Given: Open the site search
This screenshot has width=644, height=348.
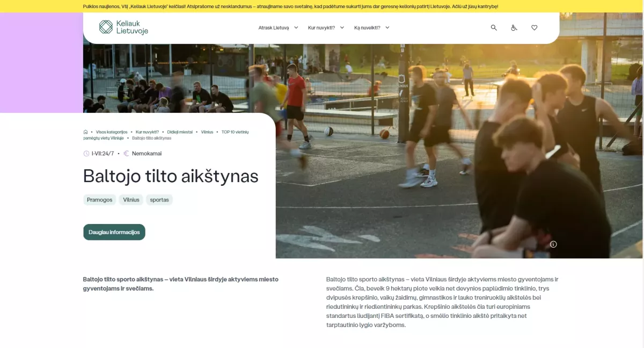Looking at the screenshot, I should [493, 27].
